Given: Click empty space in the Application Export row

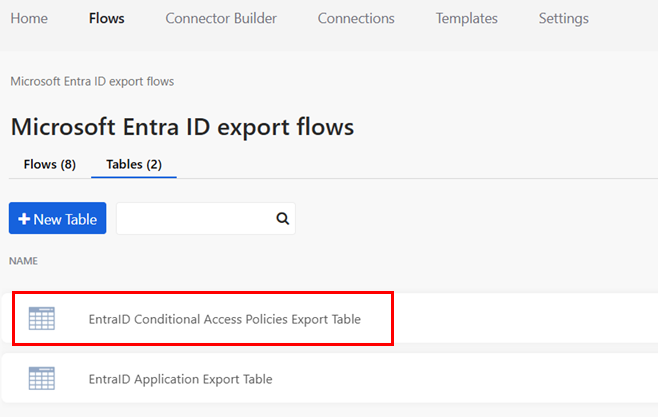Looking at the screenshot, I should pos(480,379).
